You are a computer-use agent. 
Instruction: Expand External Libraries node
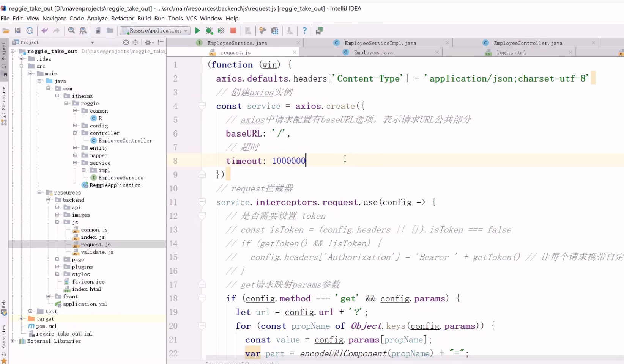click(13, 341)
